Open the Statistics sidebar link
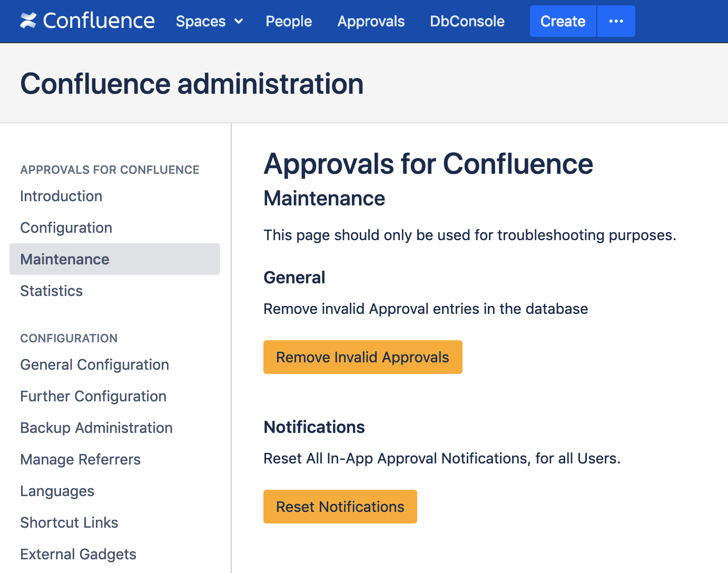728x573 pixels. 51,291
